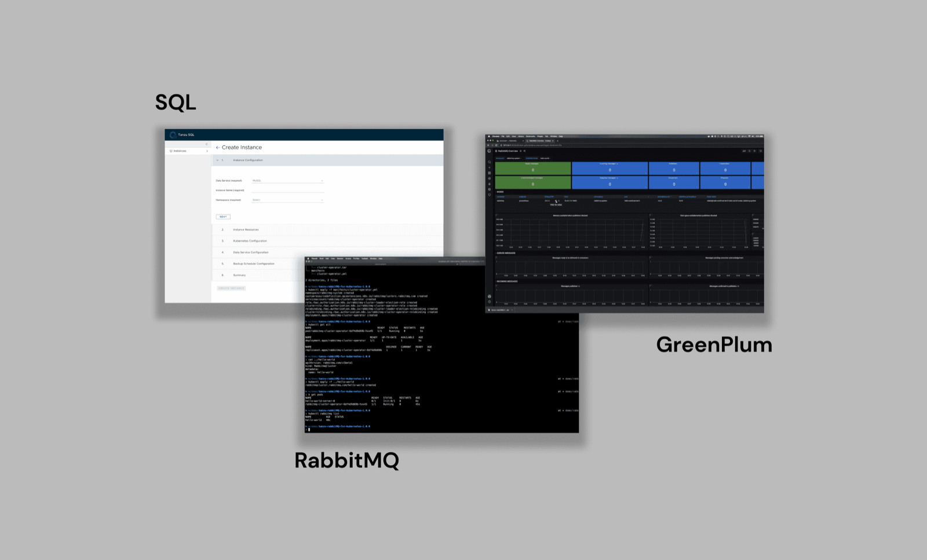Open step 2 Instance Resources
927x560 pixels.
pos(328,230)
